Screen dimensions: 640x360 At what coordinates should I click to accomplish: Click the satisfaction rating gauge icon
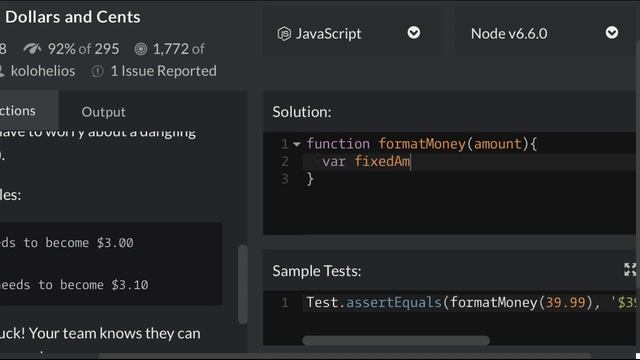(32, 49)
